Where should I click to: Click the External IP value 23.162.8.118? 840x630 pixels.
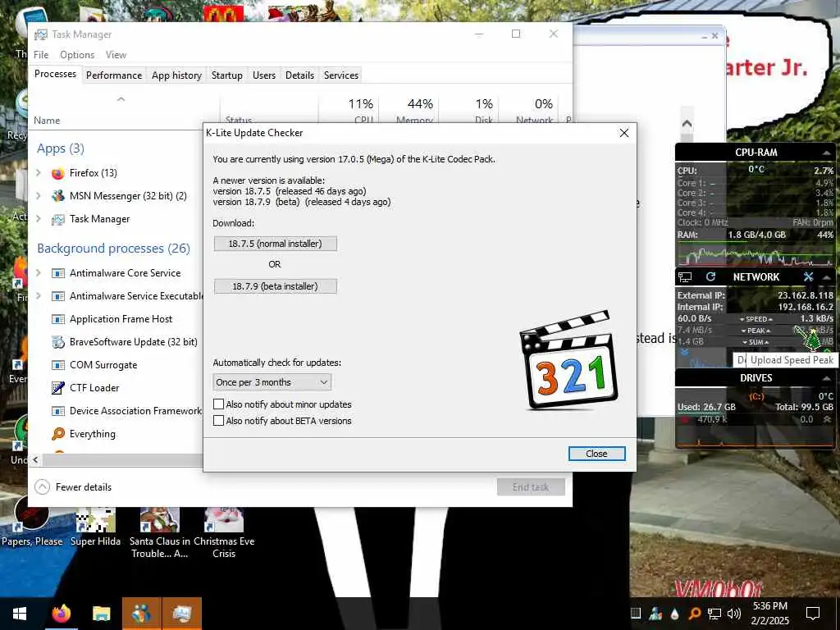pyautogui.click(x=806, y=295)
